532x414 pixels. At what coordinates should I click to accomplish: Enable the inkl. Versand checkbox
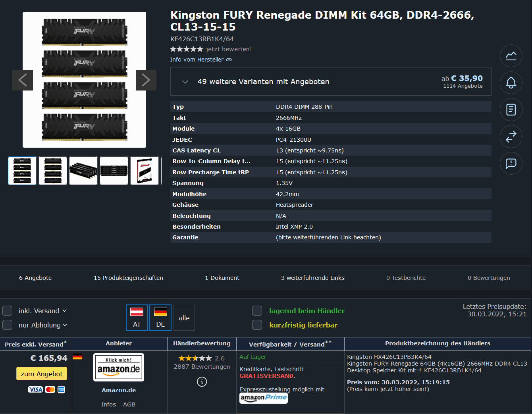[x=8, y=310]
